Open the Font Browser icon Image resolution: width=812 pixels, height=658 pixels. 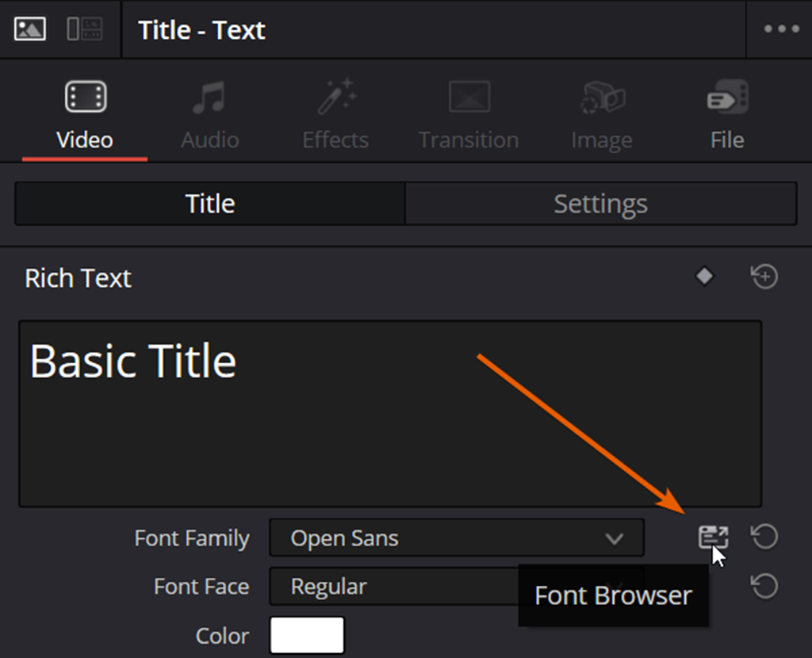(713, 537)
